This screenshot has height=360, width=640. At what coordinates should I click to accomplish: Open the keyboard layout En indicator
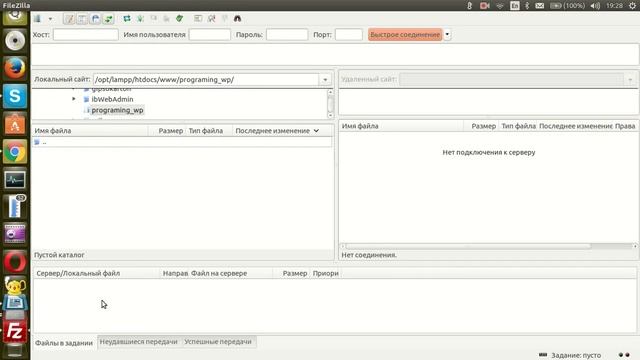(x=515, y=6)
